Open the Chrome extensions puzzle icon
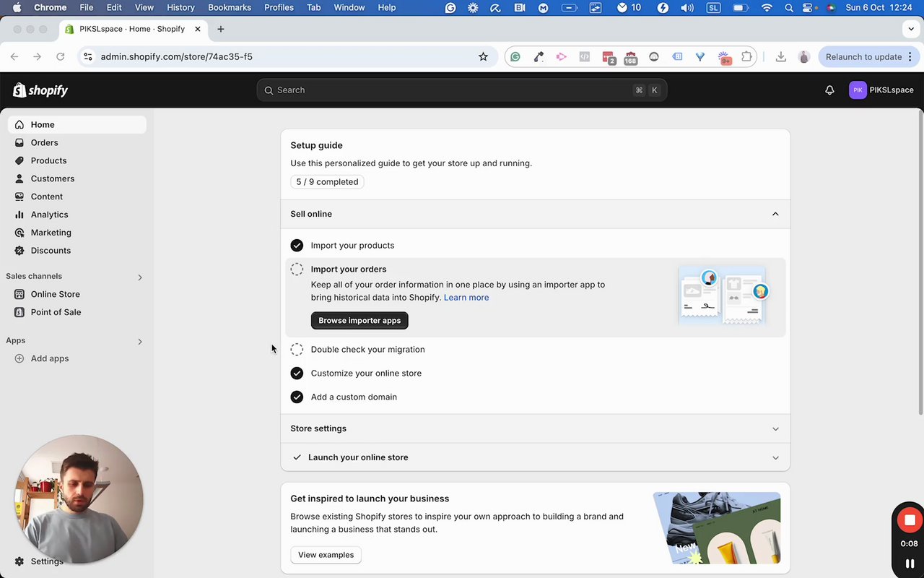 (746, 56)
